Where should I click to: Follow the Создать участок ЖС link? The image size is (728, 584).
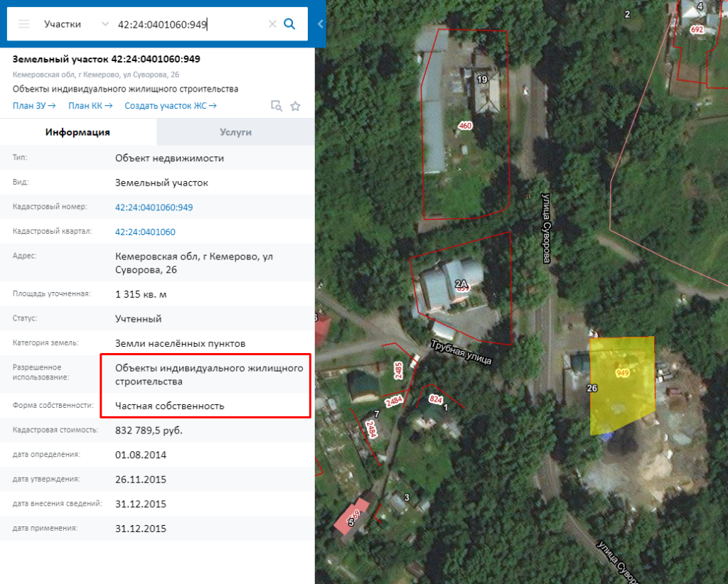point(171,106)
